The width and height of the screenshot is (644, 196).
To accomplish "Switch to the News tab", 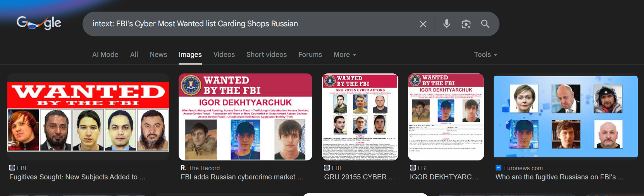I will pos(158,55).
